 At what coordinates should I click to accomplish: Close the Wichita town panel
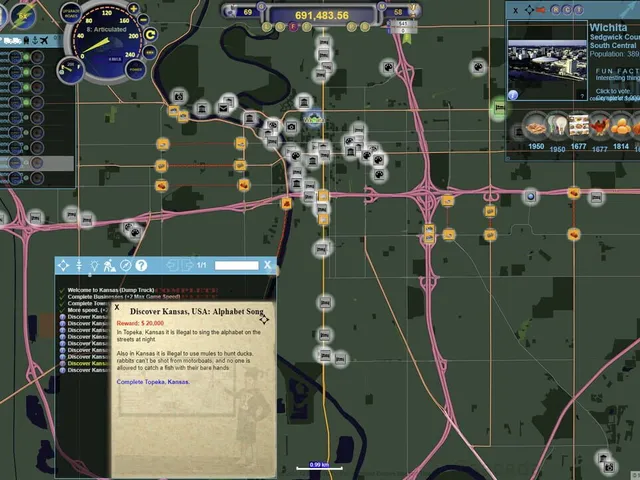click(x=516, y=11)
